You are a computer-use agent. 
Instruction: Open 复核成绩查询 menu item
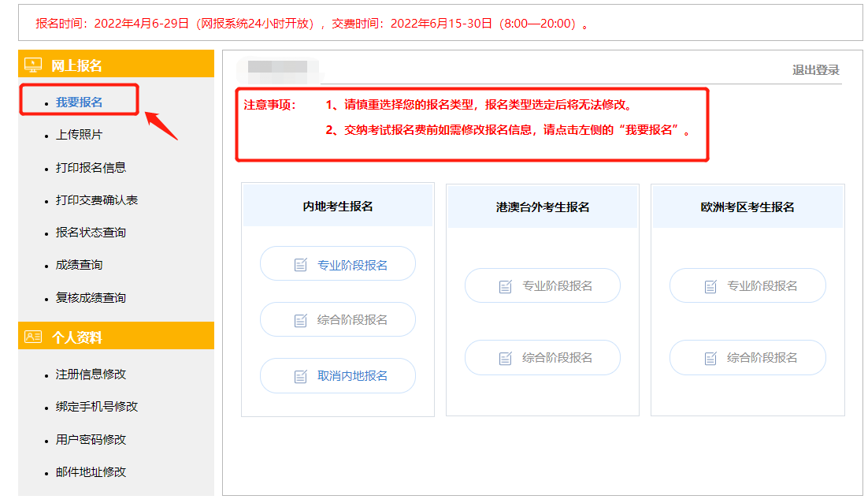(x=91, y=298)
